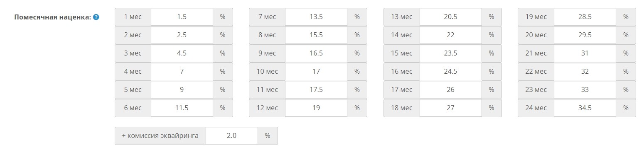Click the 18 мес input showing 27
Viewport: 644px width, 152px height.
click(x=451, y=108)
